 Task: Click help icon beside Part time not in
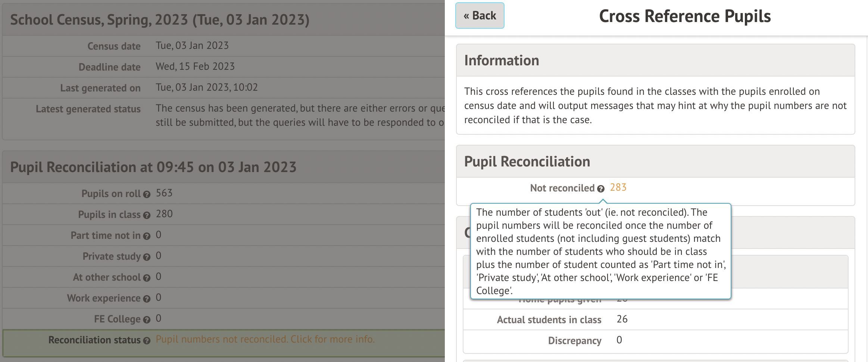147,236
